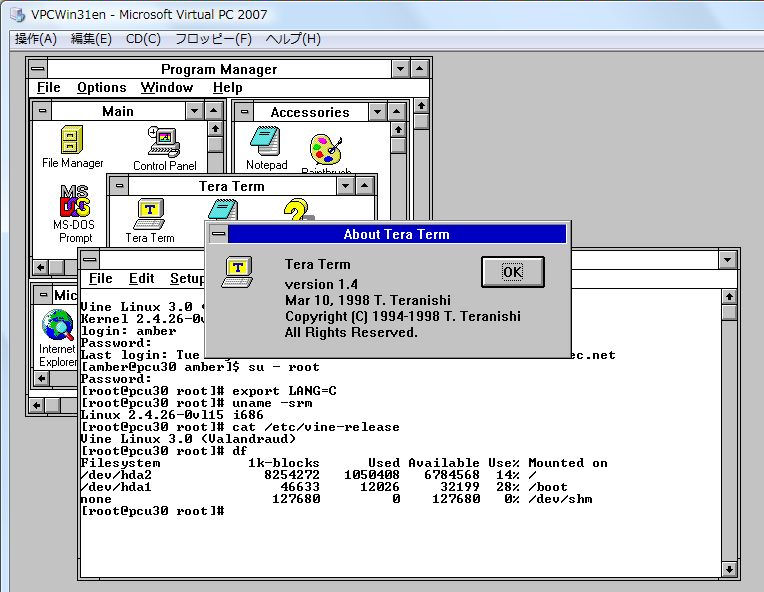This screenshot has height=592, width=764.
Task: Click OK in About Tera Term dialog
Action: (x=513, y=272)
